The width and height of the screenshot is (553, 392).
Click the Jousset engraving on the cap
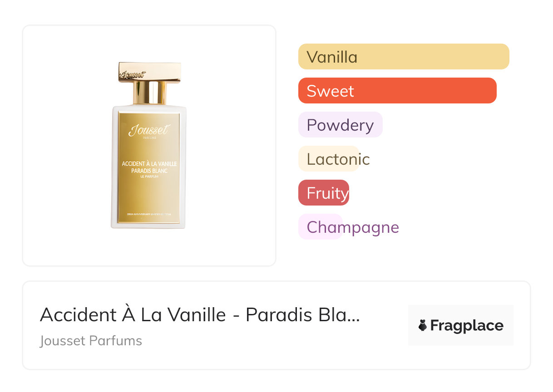(132, 74)
